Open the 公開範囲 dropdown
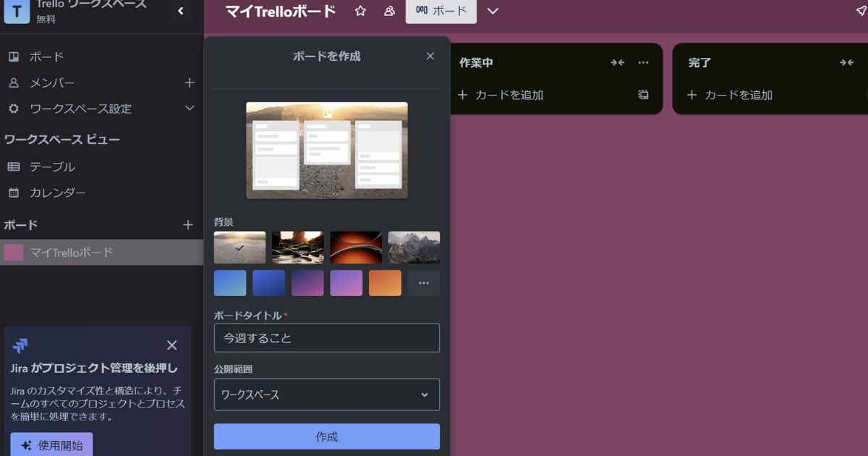 pyautogui.click(x=326, y=394)
